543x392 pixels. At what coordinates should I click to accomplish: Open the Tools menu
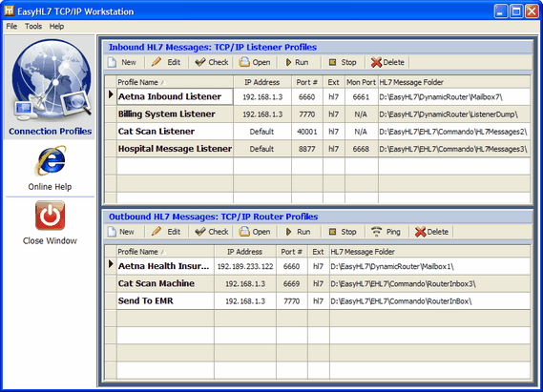(x=33, y=27)
